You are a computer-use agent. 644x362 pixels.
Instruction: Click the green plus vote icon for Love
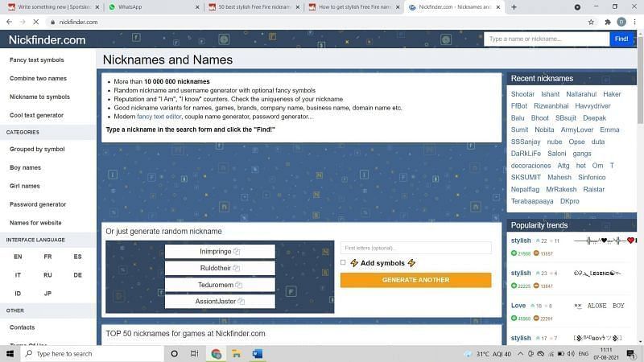514,319
